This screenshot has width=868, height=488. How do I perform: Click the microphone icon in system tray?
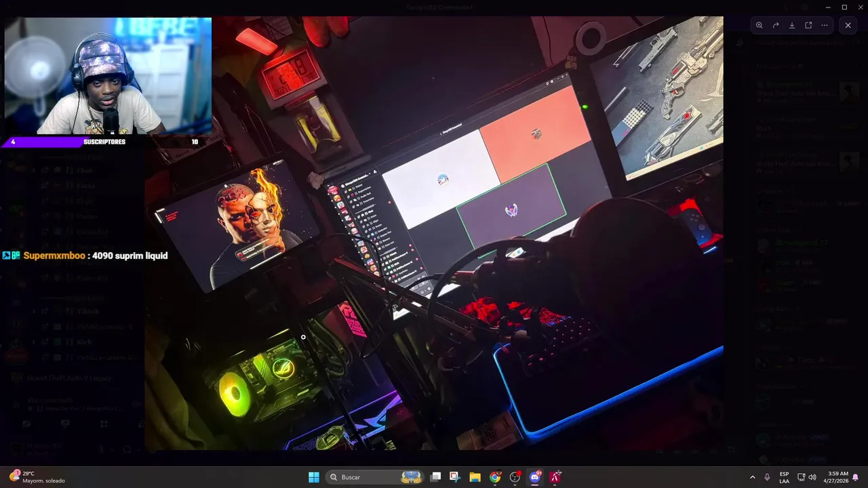coord(767,477)
